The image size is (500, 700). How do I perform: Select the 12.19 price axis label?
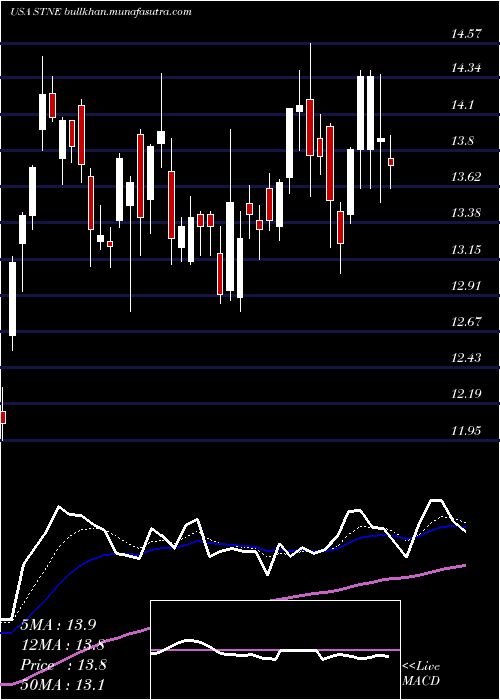pyautogui.click(x=466, y=394)
